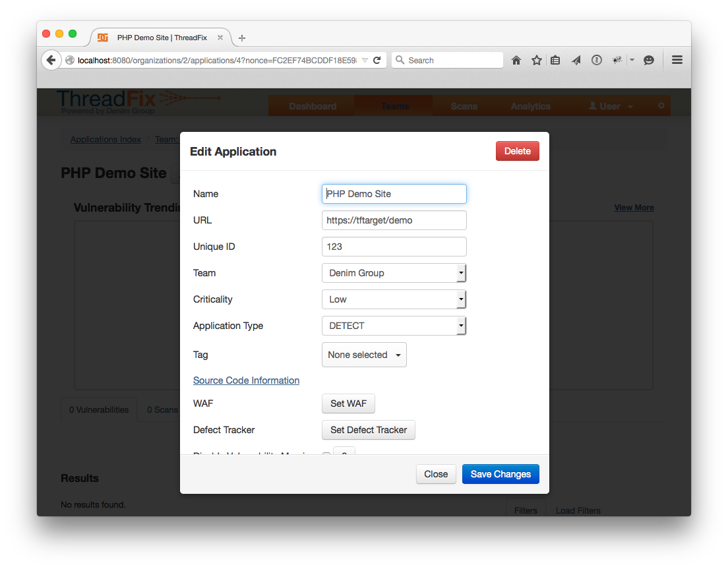728x569 pixels.
Task: Go to Analytics in ThreadFix nav
Action: 531,106
